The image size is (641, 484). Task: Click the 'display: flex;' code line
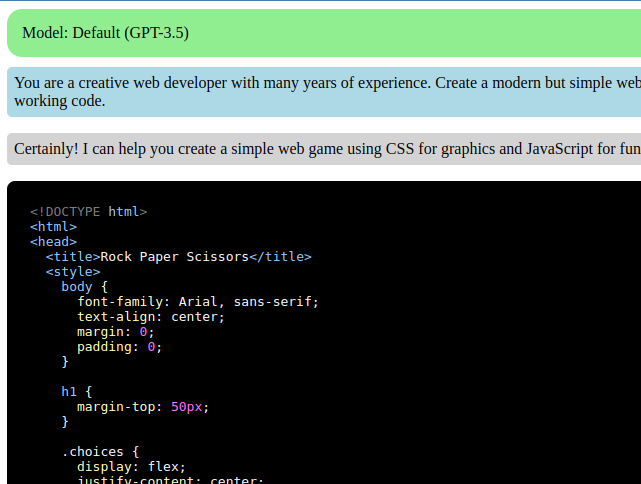click(131, 467)
